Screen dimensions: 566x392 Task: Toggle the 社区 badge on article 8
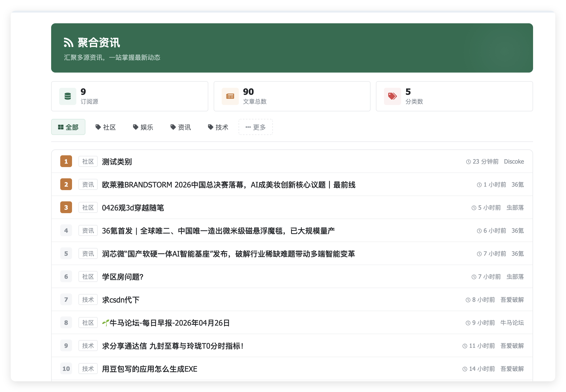88,323
